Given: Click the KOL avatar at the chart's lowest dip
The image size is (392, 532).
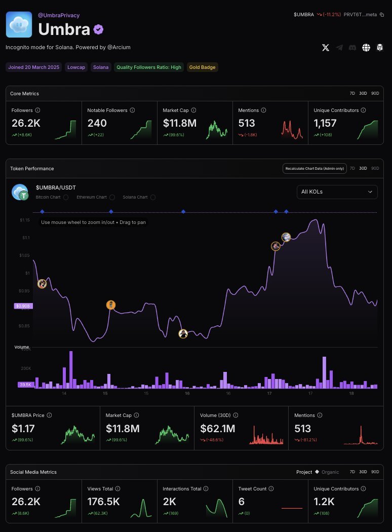Looking at the screenshot, I should coord(183,334).
